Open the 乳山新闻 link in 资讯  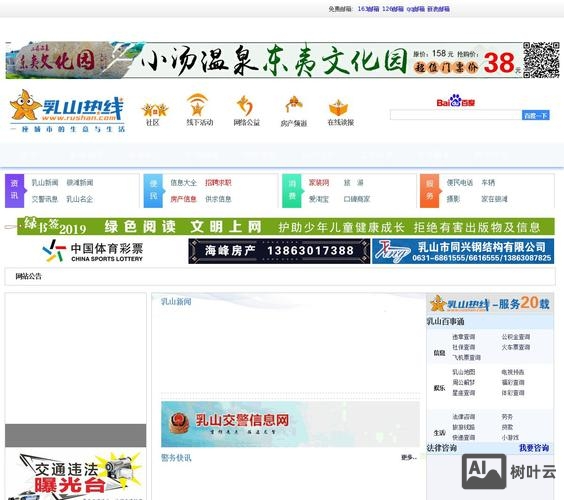pos(45,183)
